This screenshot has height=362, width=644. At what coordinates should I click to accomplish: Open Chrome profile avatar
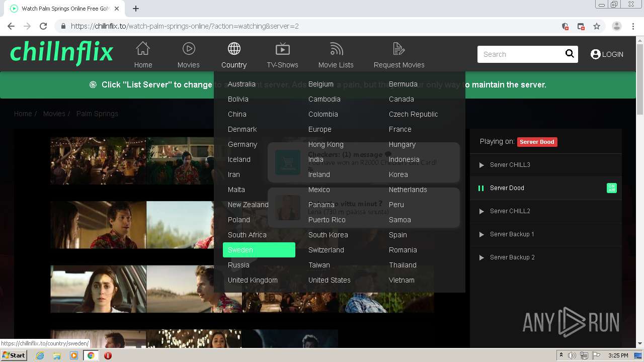coord(617,26)
